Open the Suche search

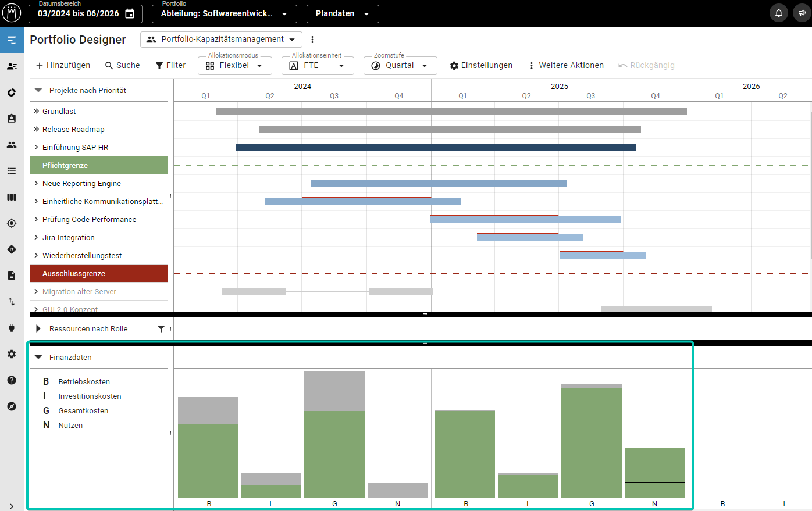[122, 65]
